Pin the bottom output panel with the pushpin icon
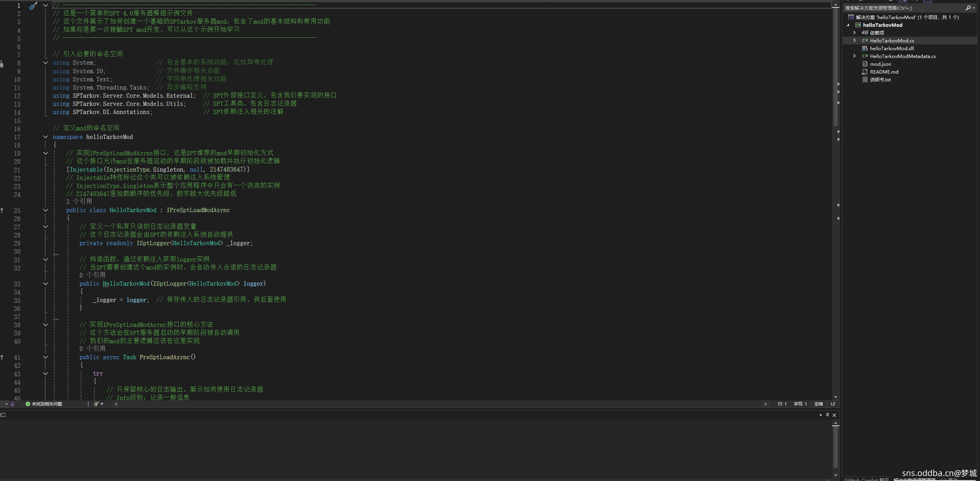Screen dimensions: 980x481 pos(827,415)
